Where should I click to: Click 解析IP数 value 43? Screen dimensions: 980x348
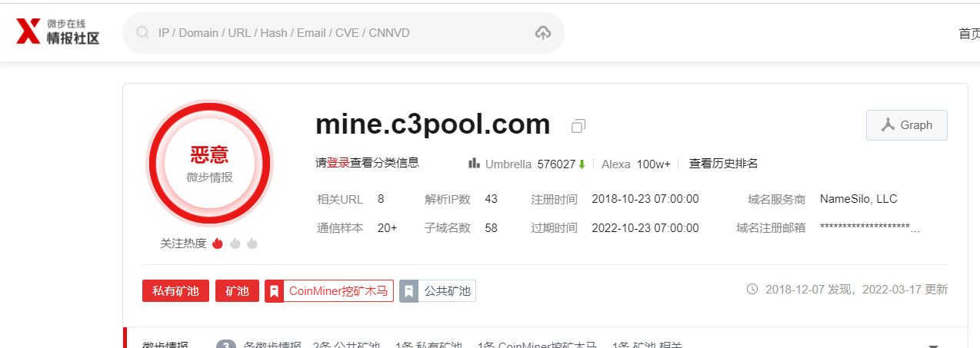coord(491,199)
